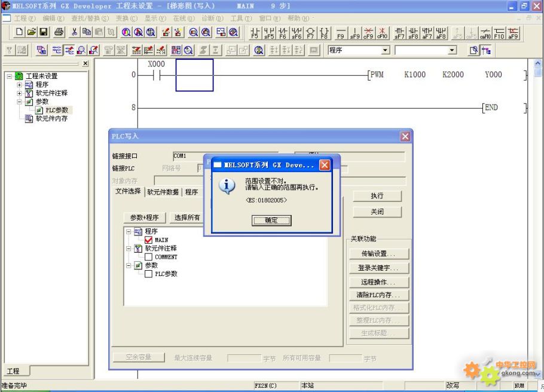Image resolution: width=544 pixels, height=392 pixels.
Task: Insert rising pulse contact with sF7 icon
Action: pyautogui.click(x=399, y=33)
